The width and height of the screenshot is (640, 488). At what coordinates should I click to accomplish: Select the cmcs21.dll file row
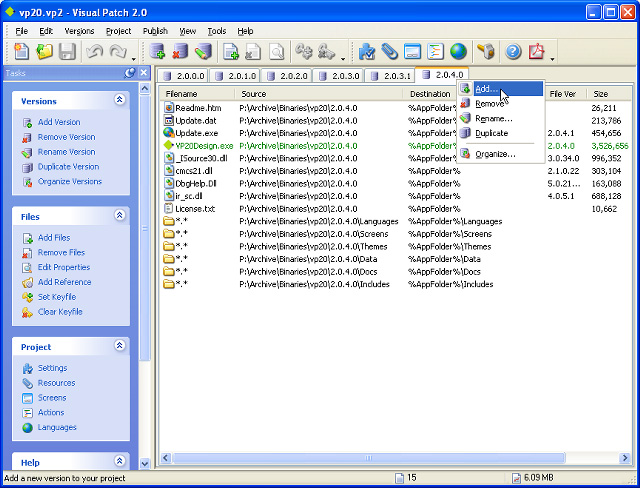396,171
